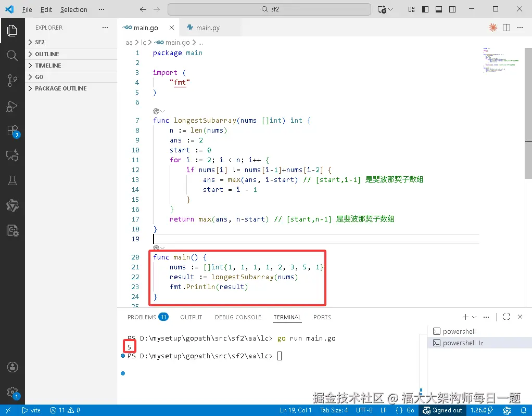Switch to the OUTPUT panel tab
Image resolution: width=532 pixels, height=416 pixels.
pos(191,317)
